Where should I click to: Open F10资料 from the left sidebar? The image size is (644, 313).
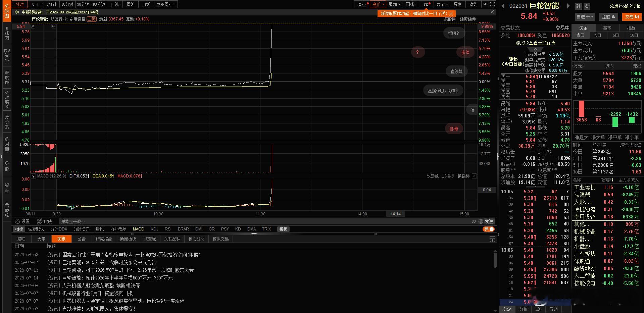click(7, 55)
